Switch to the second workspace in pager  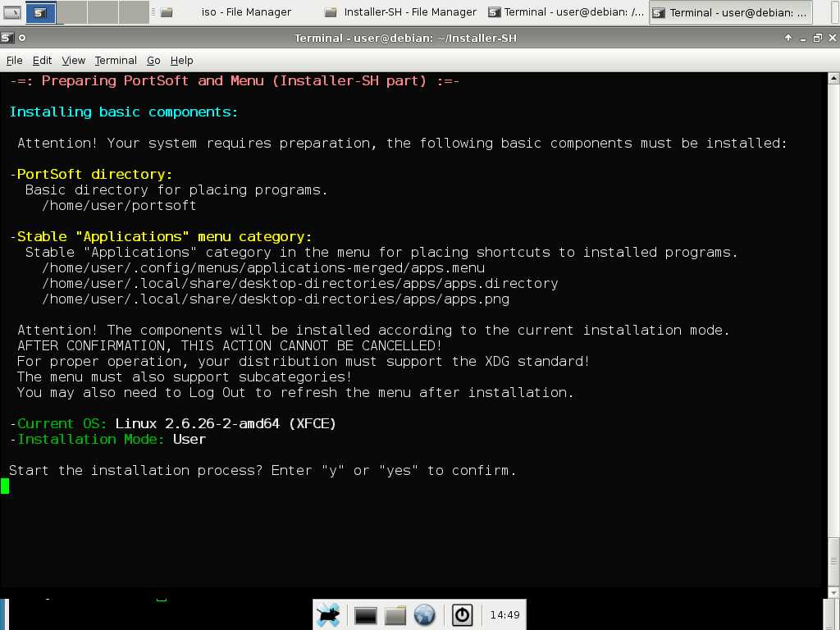tap(72, 12)
